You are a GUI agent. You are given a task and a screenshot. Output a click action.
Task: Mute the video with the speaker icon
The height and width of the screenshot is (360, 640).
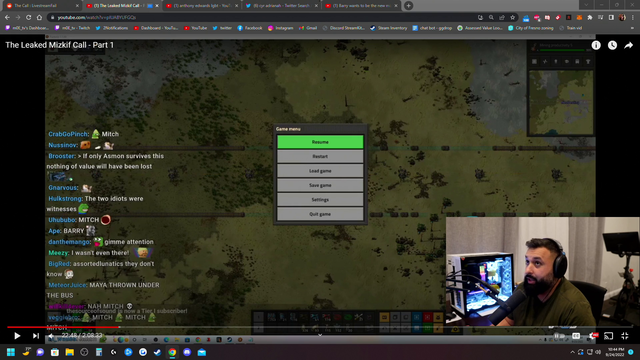click(51, 336)
